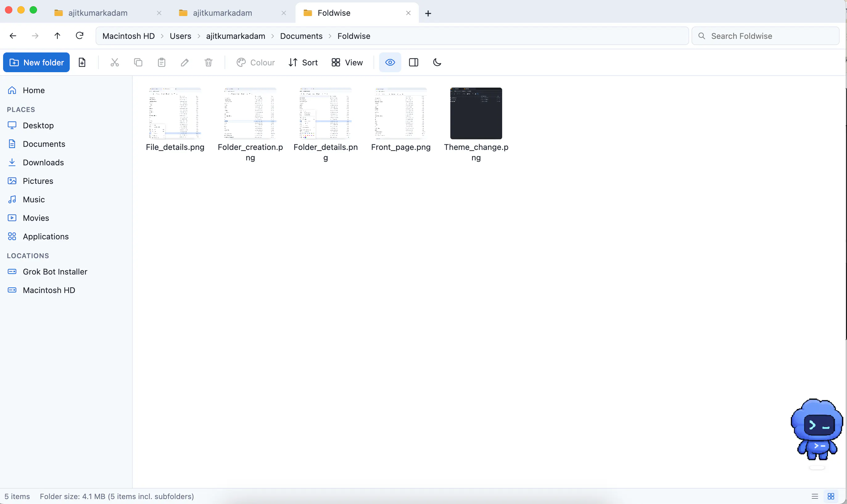847x504 pixels.
Task: Click the Cut scissors icon
Action: click(115, 63)
